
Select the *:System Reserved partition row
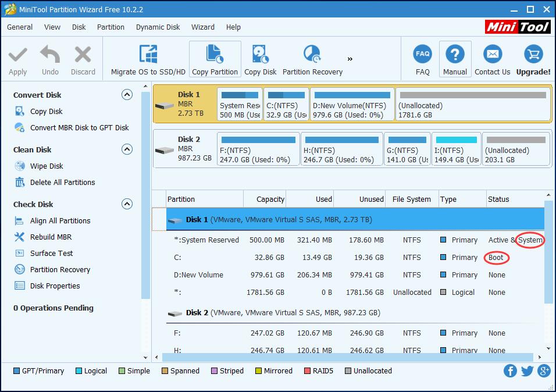pos(355,240)
